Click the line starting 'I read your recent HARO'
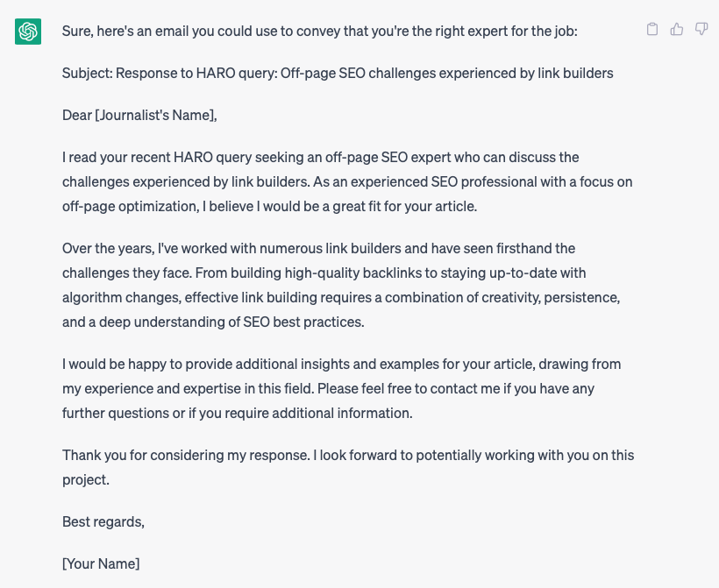Image resolution: width=719 pixels, height=588 pixels. point(321,157)
